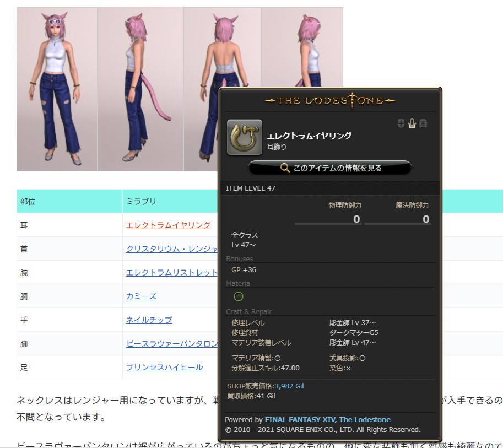Click the back-view character screenshot
The width and height of the screenshot is (503, 448).
[x=222, y=48]
